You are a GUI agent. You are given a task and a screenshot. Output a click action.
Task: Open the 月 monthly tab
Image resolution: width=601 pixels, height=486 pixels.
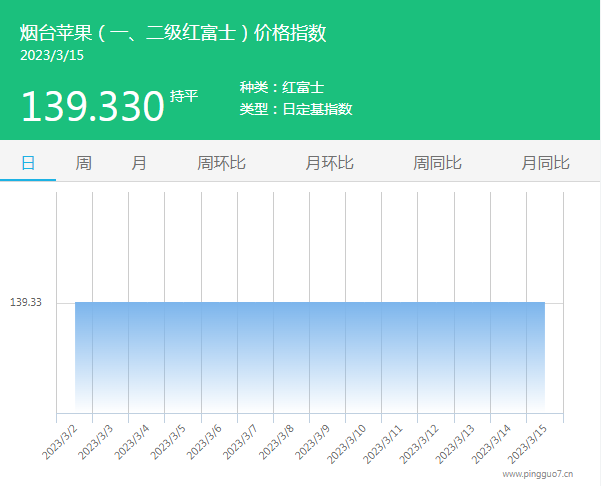pyautogui.click(x=139, y=163)
